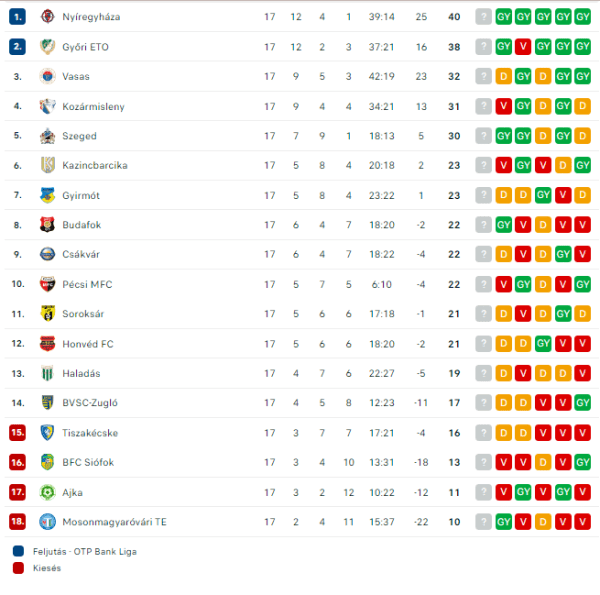600x595 pixels.
Task: Click Ajka's last red V form badge
Action: 582,492
